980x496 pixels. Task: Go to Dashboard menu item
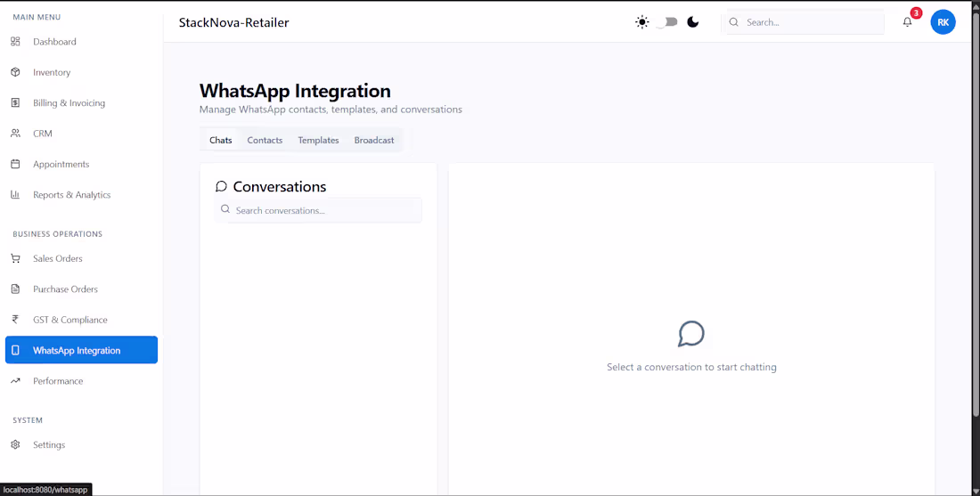click(81, 42)
